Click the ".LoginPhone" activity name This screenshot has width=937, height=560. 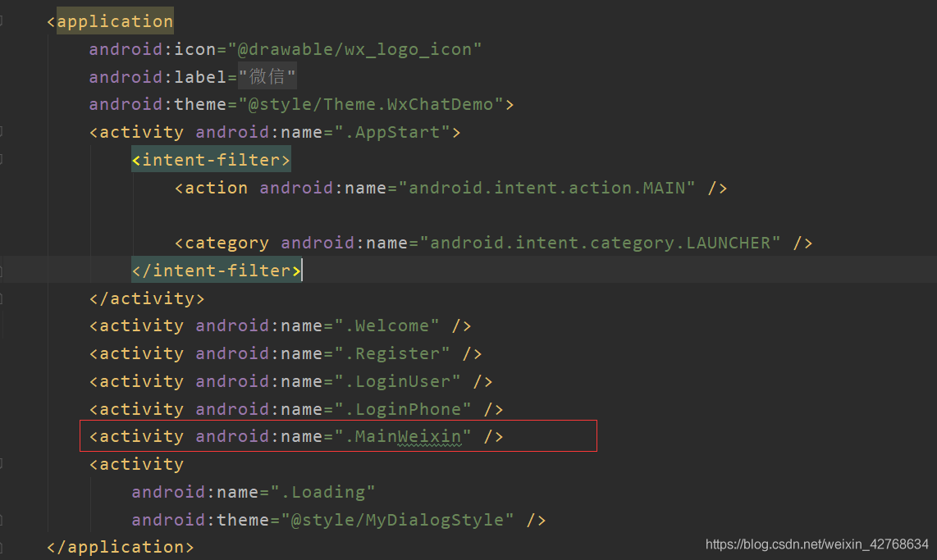404,410
